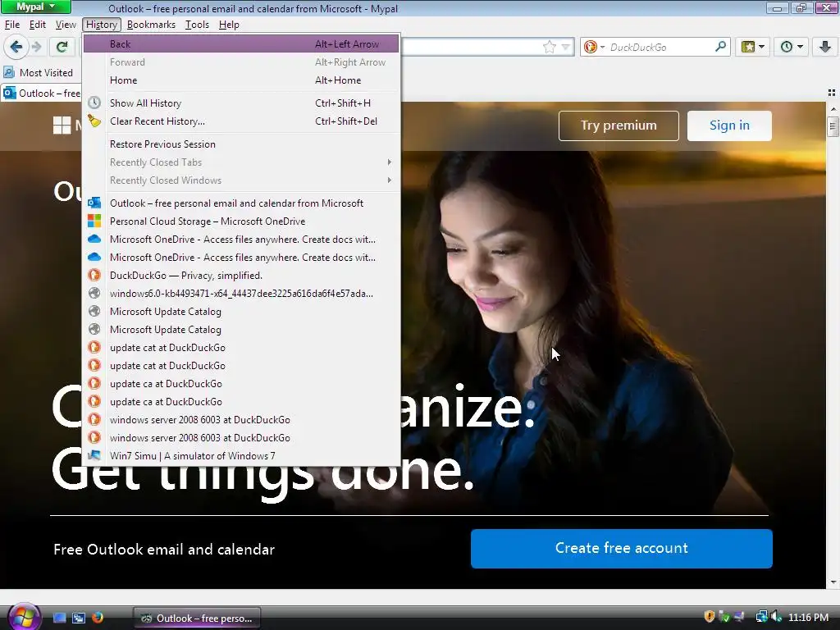Close the History menu by clicking History
Image resolution: width=840 pixels, height=630 pixels.
pos(101,25)
